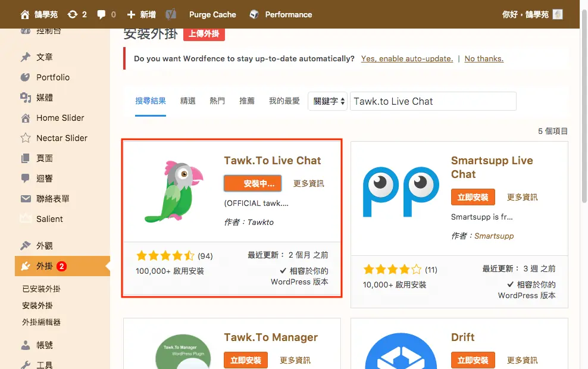Viewport: 588px width, 369px height.
Task: Click the Tawk.To Manager plugin logo
Action: point(183,351)
